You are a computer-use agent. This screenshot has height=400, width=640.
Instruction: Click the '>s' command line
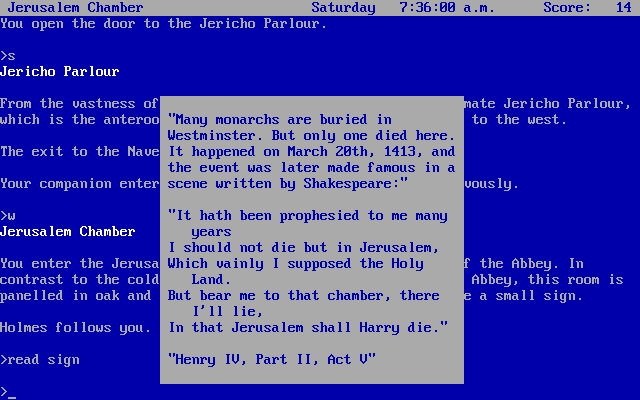coord(8,56)
